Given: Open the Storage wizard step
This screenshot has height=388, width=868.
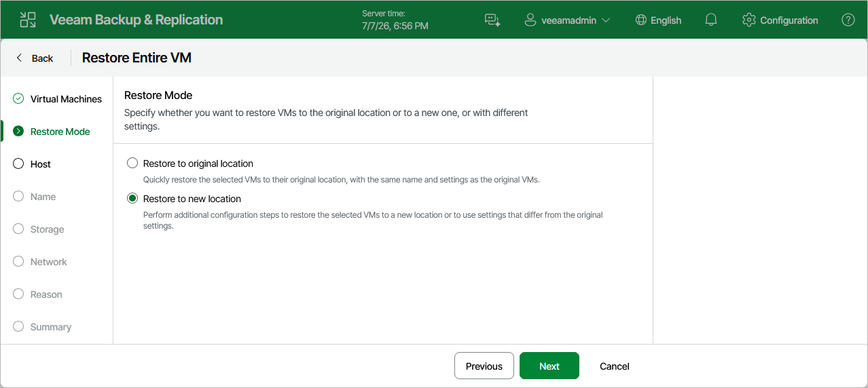Looking at the screenshot, I should point(48,229).
